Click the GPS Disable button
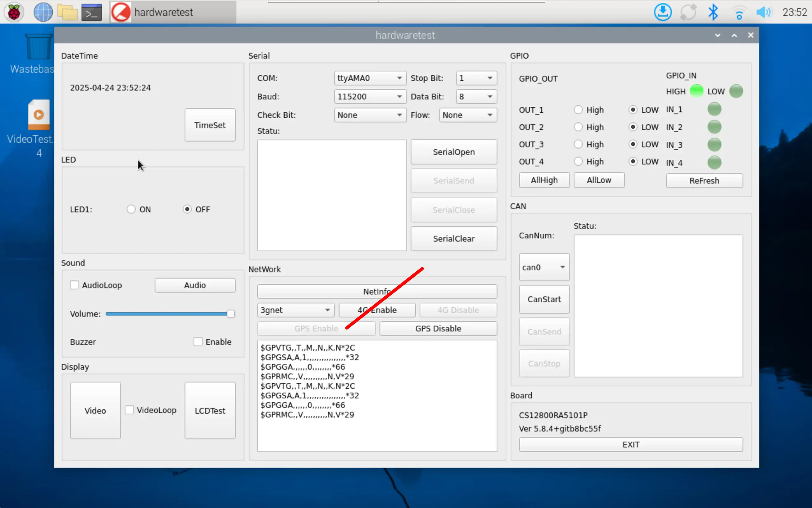The image size is (812, 508). [x=438, y=328]
